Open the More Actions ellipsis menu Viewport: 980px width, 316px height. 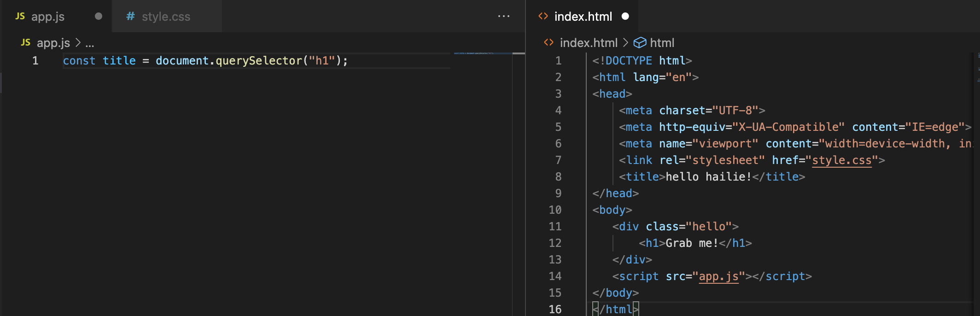click(503, 16)
